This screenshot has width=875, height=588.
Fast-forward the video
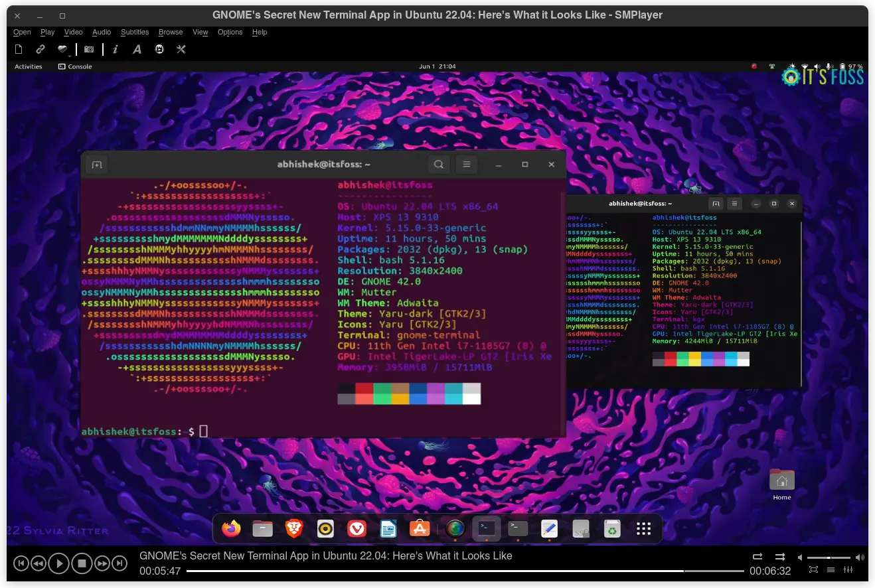(102, 563)
